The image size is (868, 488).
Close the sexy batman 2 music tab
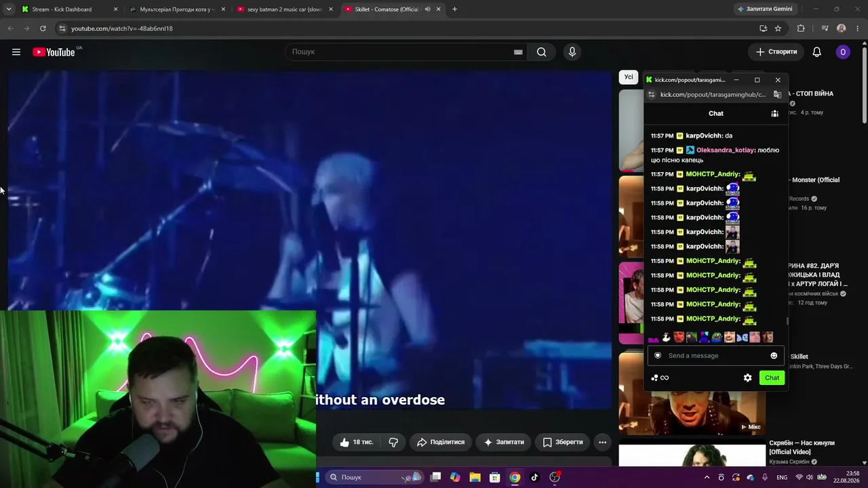[x=331, y=9]
